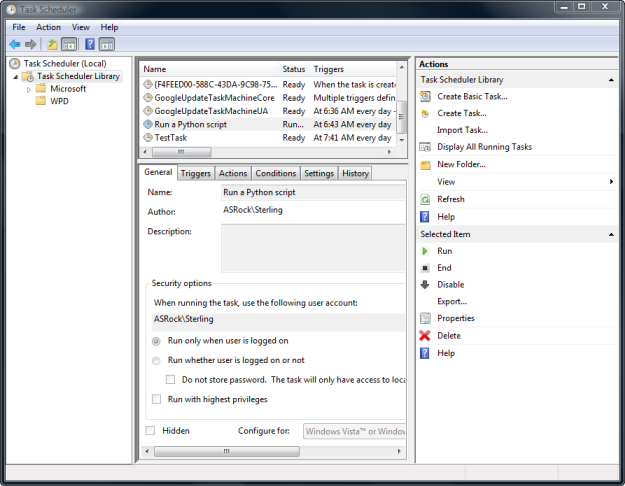Click the clock icon of TestTask row
This screenshot has height=486, width=625.
click(148, 138)
